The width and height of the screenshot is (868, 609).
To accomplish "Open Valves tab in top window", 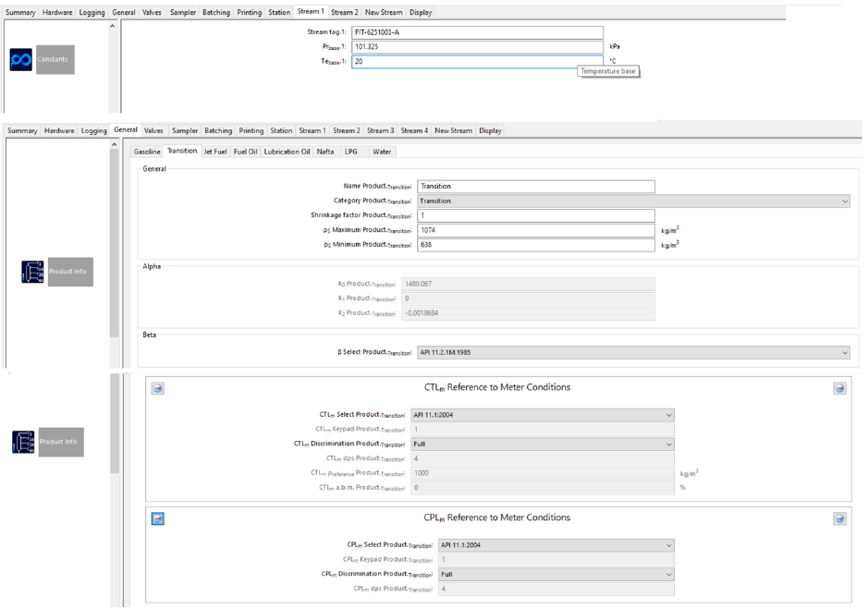I will pos(152,12).
